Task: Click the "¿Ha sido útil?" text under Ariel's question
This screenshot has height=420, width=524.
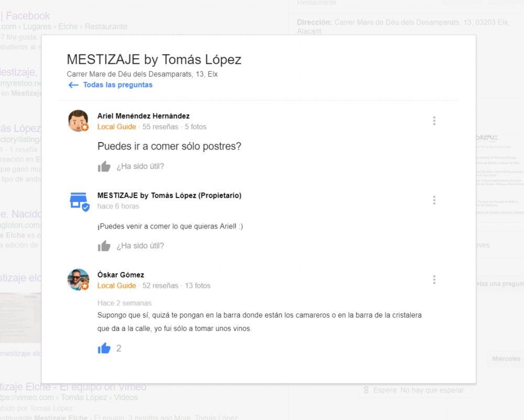Action: (140, 166)
